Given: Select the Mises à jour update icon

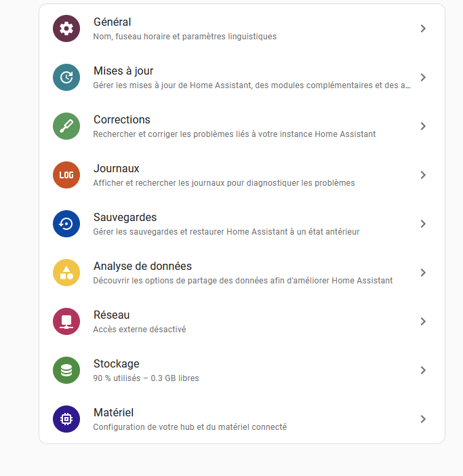Looking at the screenshot, I should point(66,77).
